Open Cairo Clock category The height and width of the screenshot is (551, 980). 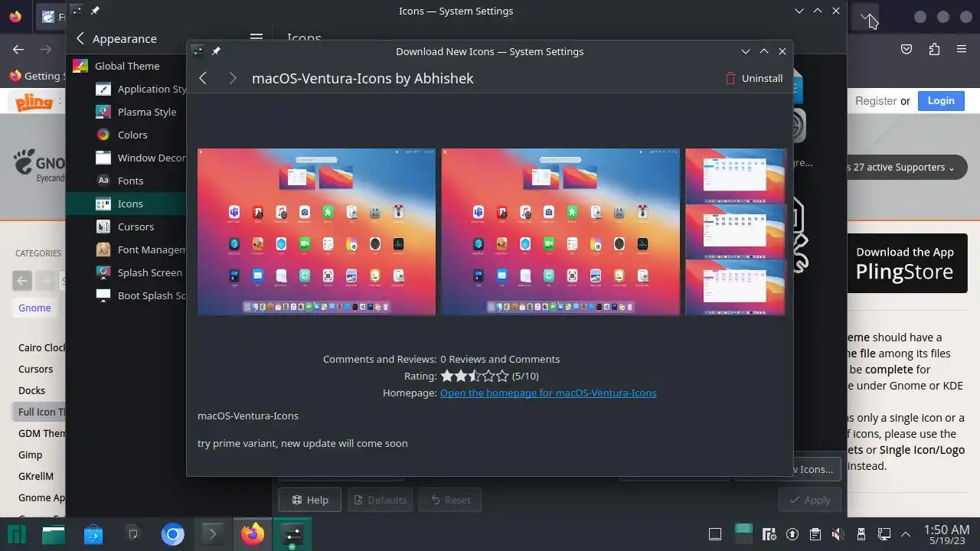(x=41, y=347)
